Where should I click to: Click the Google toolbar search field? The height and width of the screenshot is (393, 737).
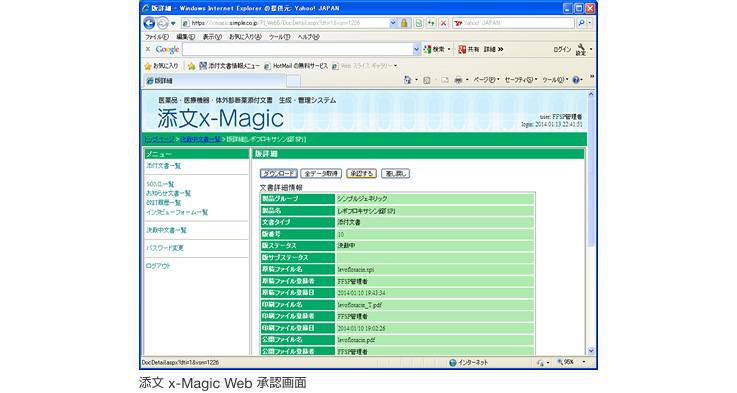click(298, 49)
